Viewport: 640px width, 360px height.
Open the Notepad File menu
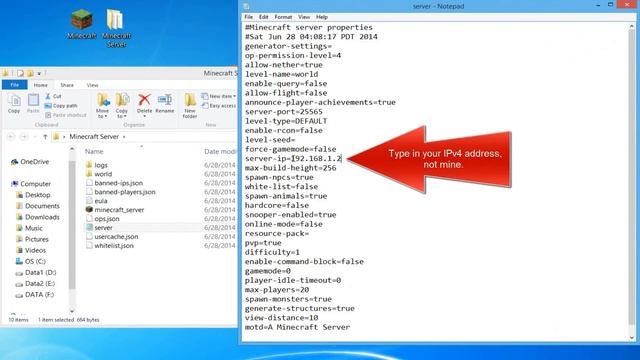(249, 17)
